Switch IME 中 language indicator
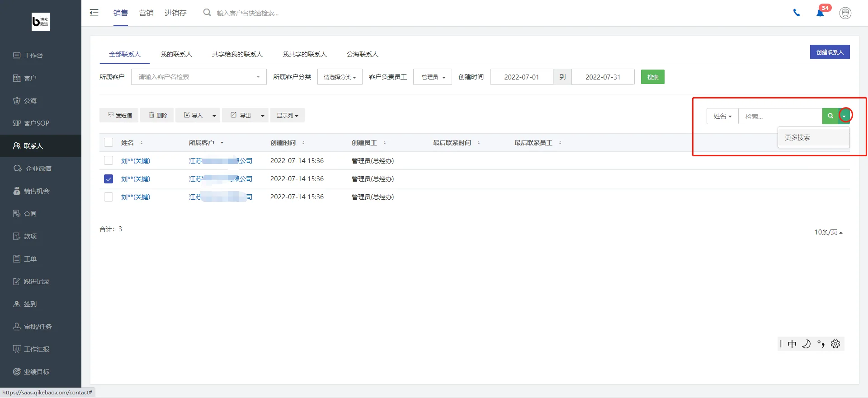 coord(792,344)
